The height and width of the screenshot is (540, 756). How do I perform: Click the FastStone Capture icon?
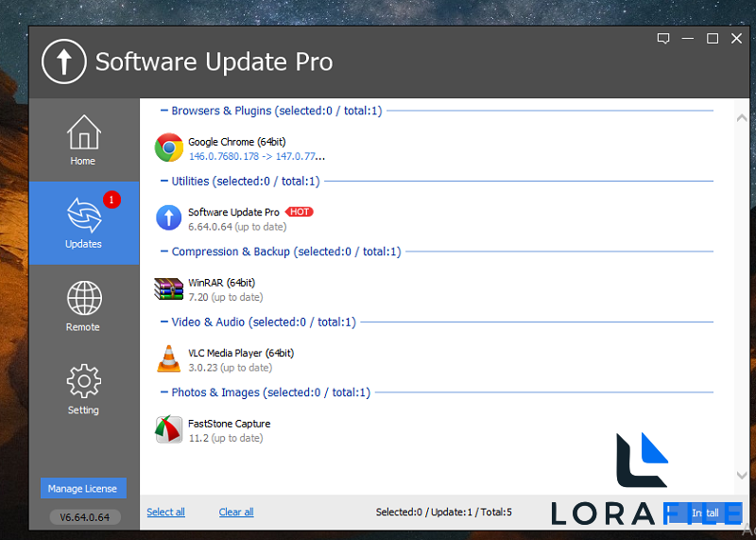(x=169, y=429)
